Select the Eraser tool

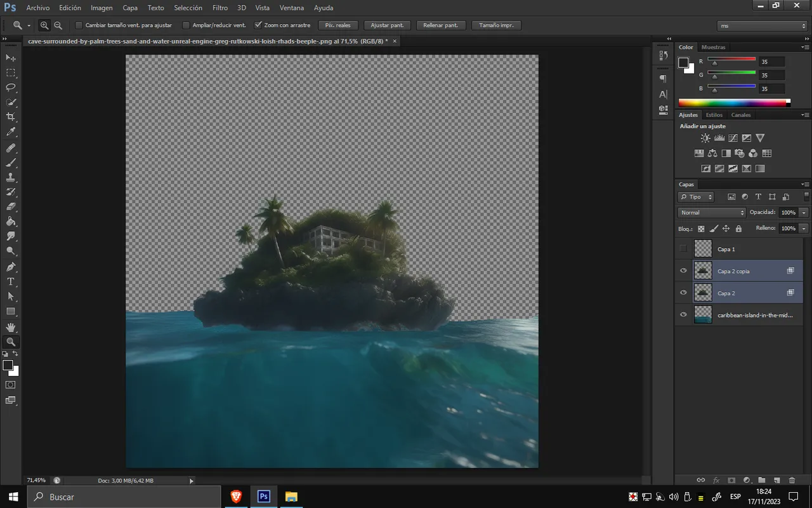(x=11, y=206)
